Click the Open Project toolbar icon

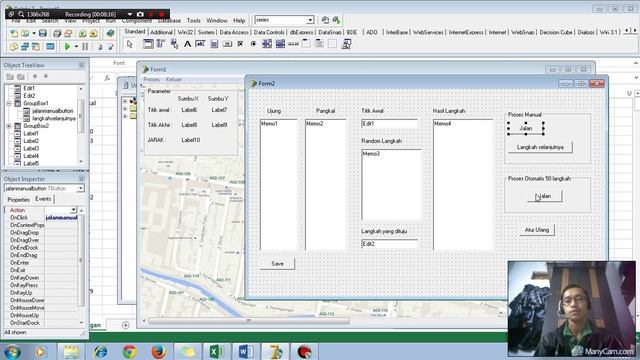(x=68, y=33)
